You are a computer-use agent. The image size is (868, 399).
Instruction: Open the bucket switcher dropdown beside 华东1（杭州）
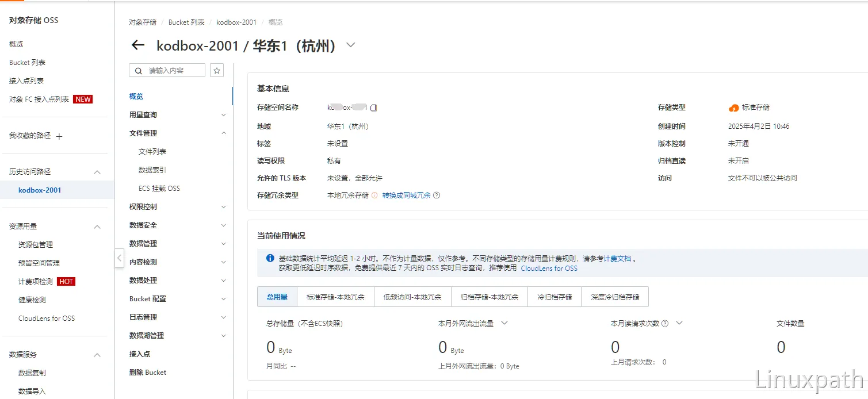point(351,45)
